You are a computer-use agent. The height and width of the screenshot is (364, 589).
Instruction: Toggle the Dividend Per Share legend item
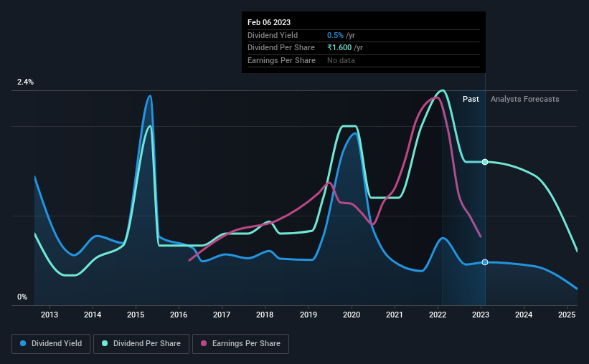(x=141, y=344)
